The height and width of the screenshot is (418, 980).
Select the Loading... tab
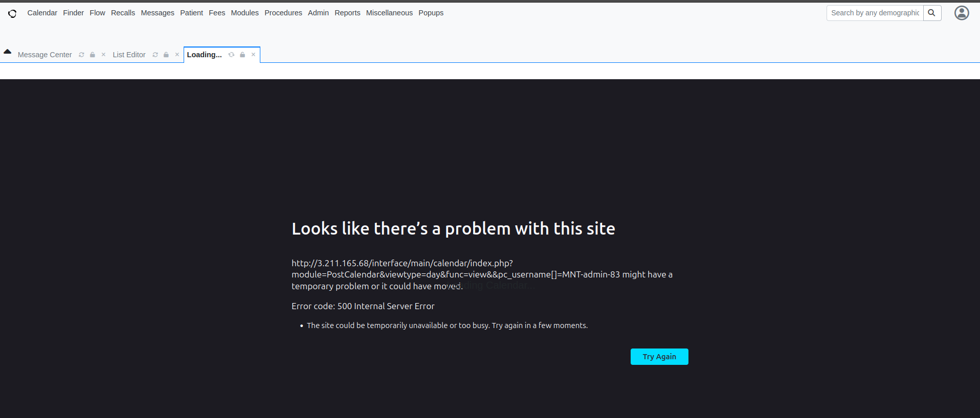coord(204,55)
